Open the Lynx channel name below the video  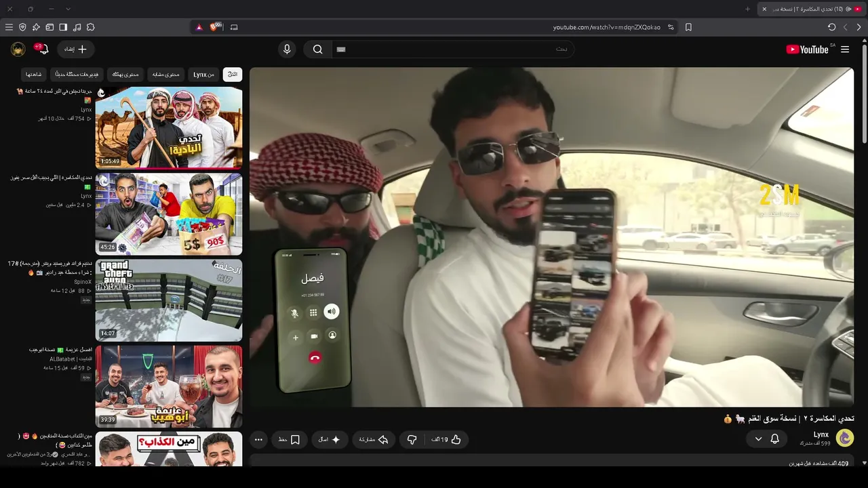821,434
